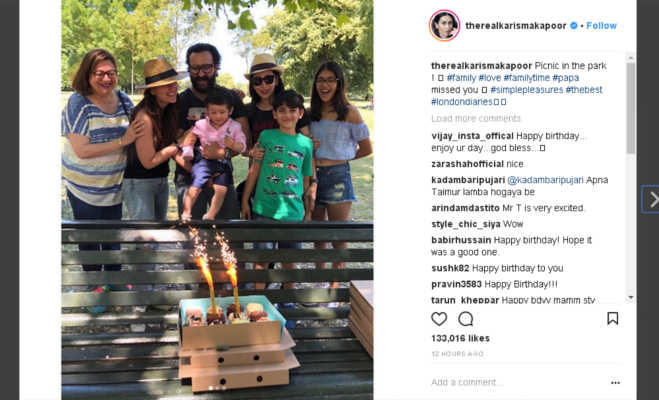Follow therealkarismakapoor

click(x=601, y=26)
